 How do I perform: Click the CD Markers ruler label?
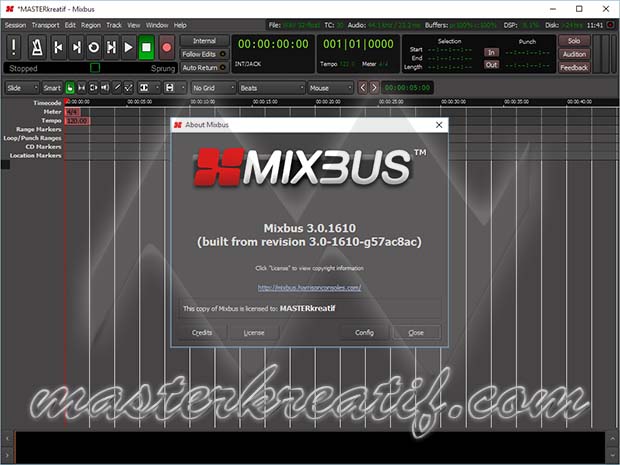pyautogui.click(x=43, y=147)
